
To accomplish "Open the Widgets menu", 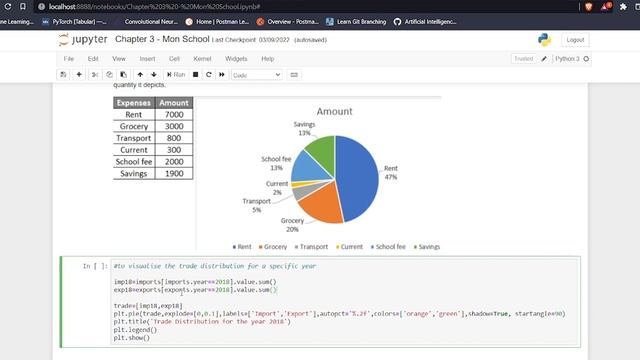I will pos(236,59).
